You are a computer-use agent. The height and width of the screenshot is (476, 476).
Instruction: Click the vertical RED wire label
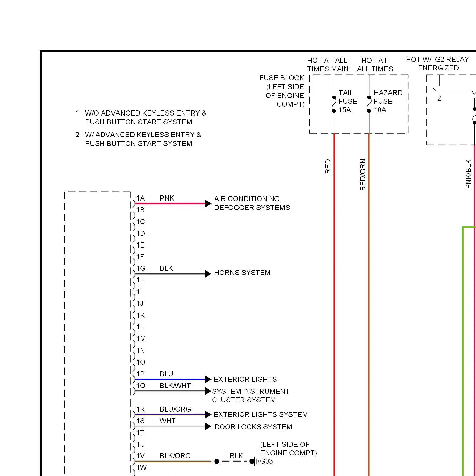[328, 167]
